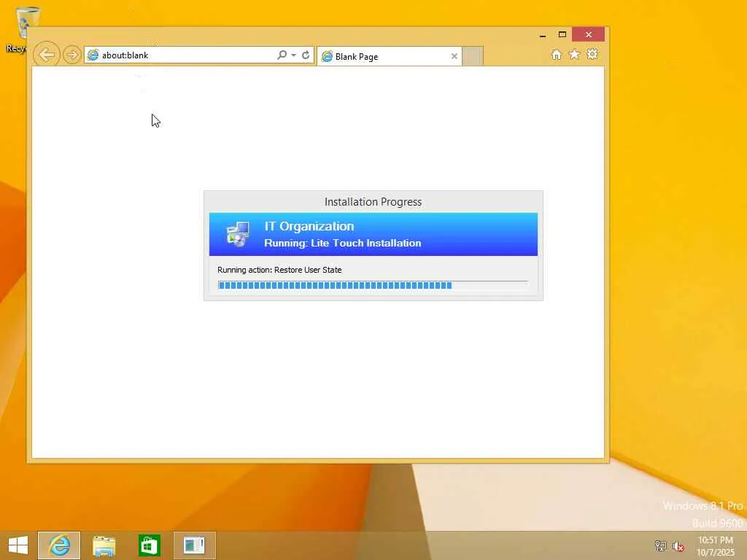Click 'Running action: Restore User State' text
The image size is (747, 560).
pyautogui.click(x=279, y=270)
